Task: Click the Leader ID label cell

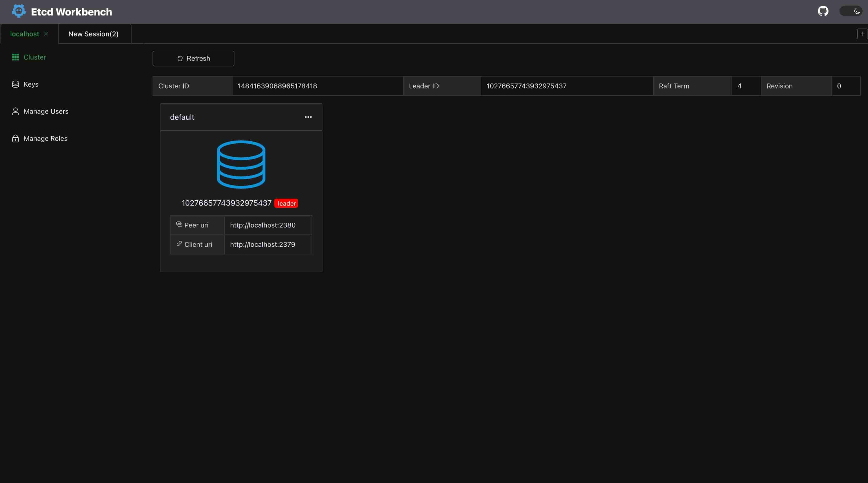Action: (x=442, y=86)
